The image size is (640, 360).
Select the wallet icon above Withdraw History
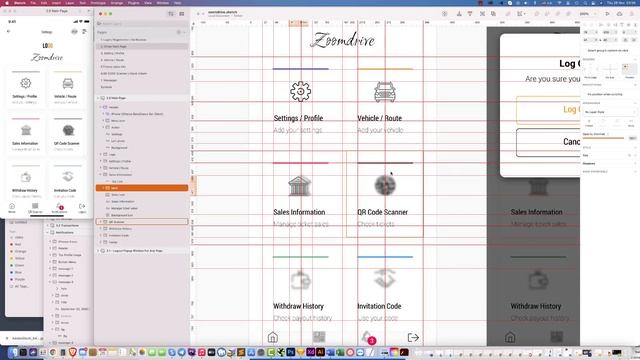coord(301,280)
